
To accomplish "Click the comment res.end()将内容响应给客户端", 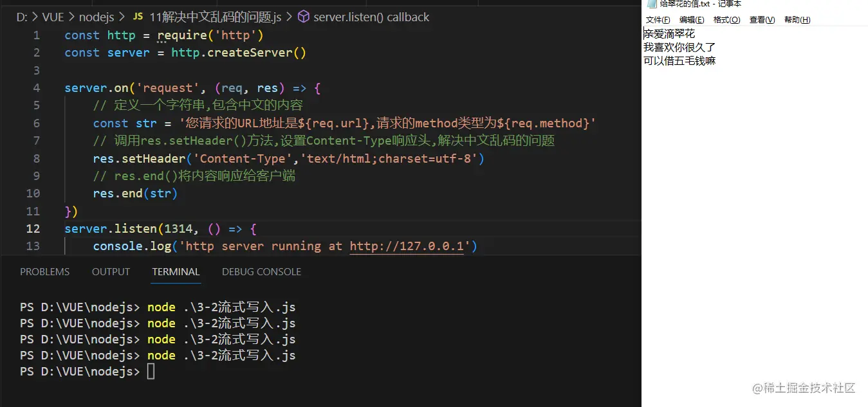I will tap(194, 176).
